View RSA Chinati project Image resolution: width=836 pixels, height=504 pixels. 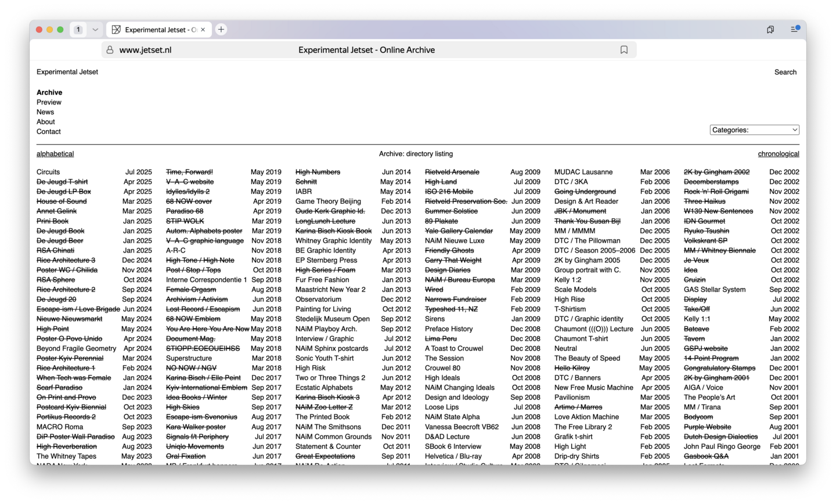point(55,251)
